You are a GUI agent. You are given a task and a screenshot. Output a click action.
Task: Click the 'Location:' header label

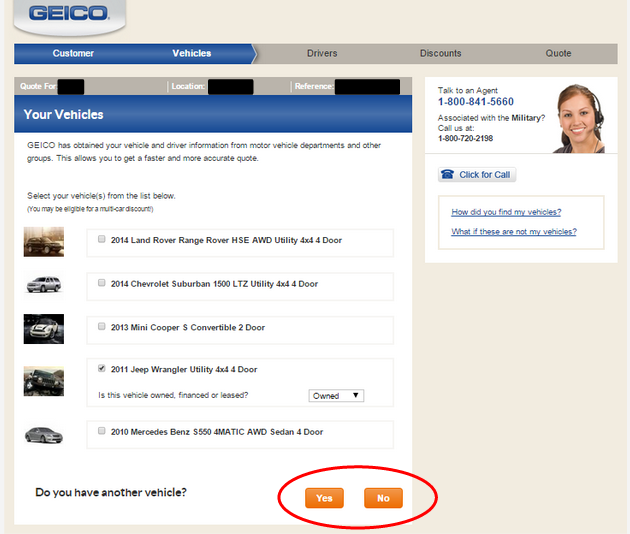tap(188, 86)
